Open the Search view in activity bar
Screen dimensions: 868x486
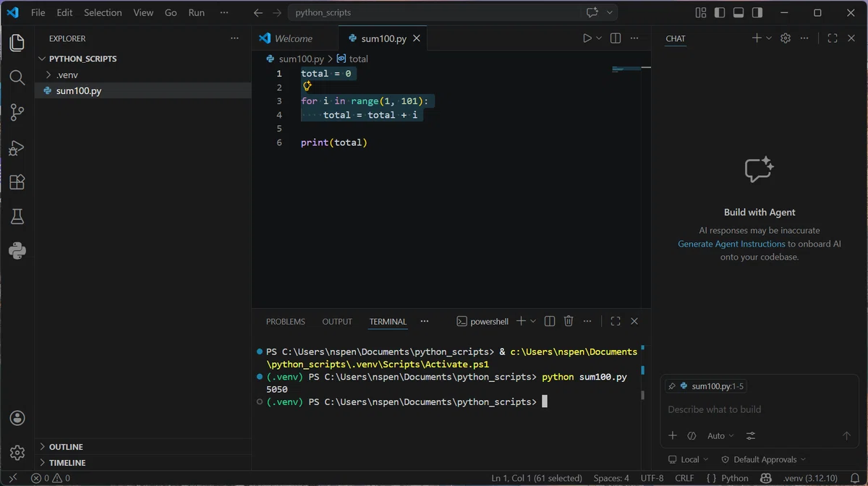pyautogui.click(x=17, y=77)
